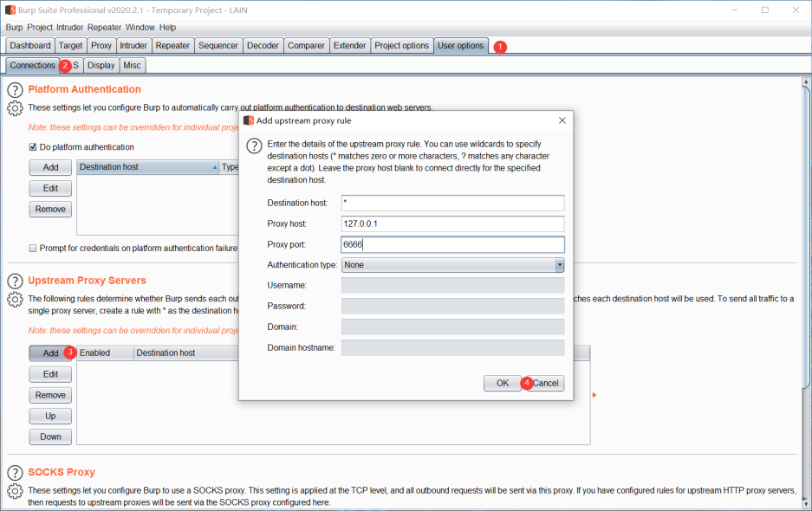Viewport: 812px width, 511px height.
Task: Open the Window menu
Action: click(x=140, y=28)
